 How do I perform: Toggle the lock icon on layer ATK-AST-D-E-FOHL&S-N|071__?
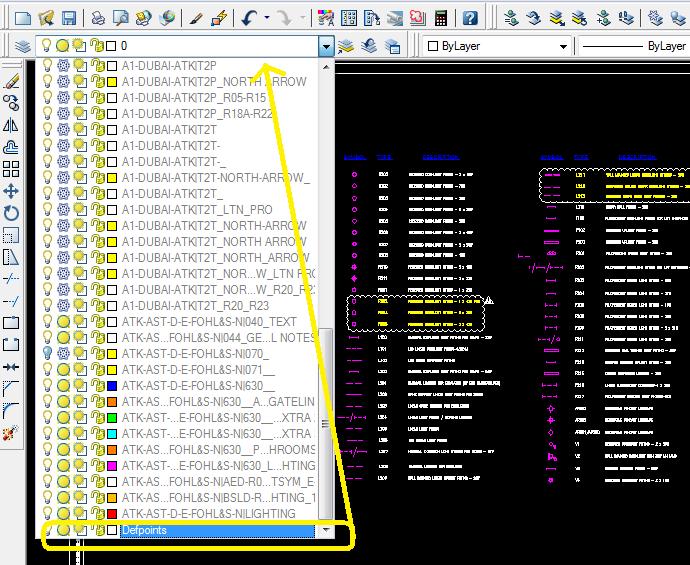97,369
